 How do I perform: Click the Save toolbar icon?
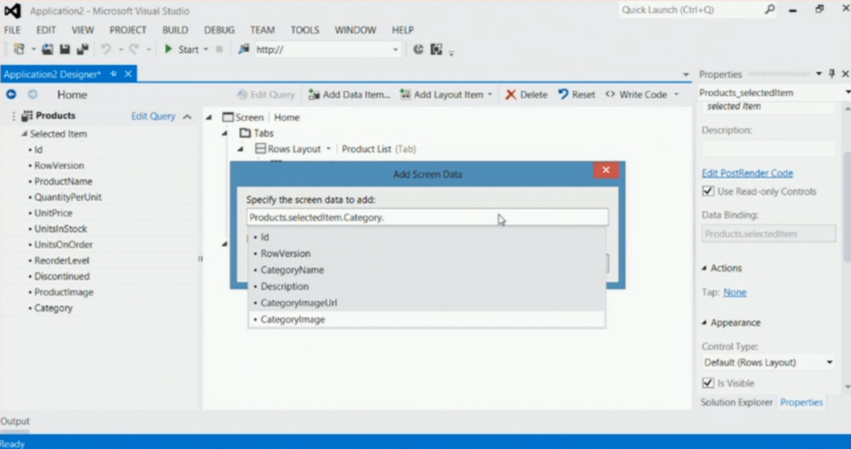click(65, 49)
